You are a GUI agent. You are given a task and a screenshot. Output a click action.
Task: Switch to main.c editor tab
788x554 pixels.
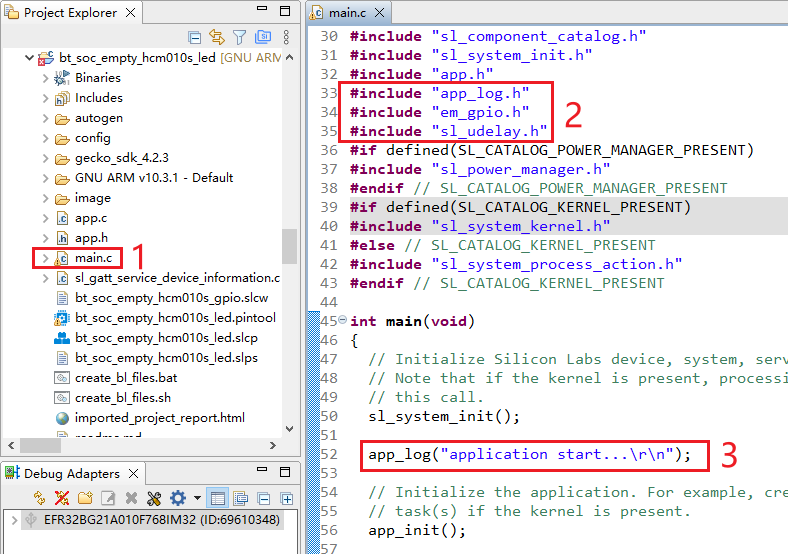pyautogui.click(x=346, y=13)
